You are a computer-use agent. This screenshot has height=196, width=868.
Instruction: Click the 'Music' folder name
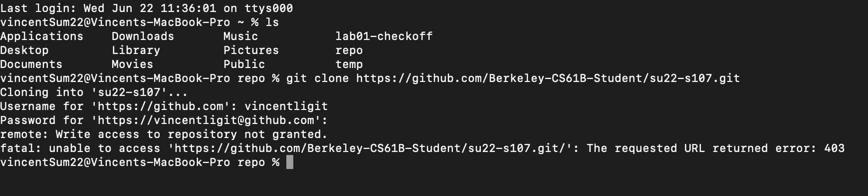[x=241, y=36]
